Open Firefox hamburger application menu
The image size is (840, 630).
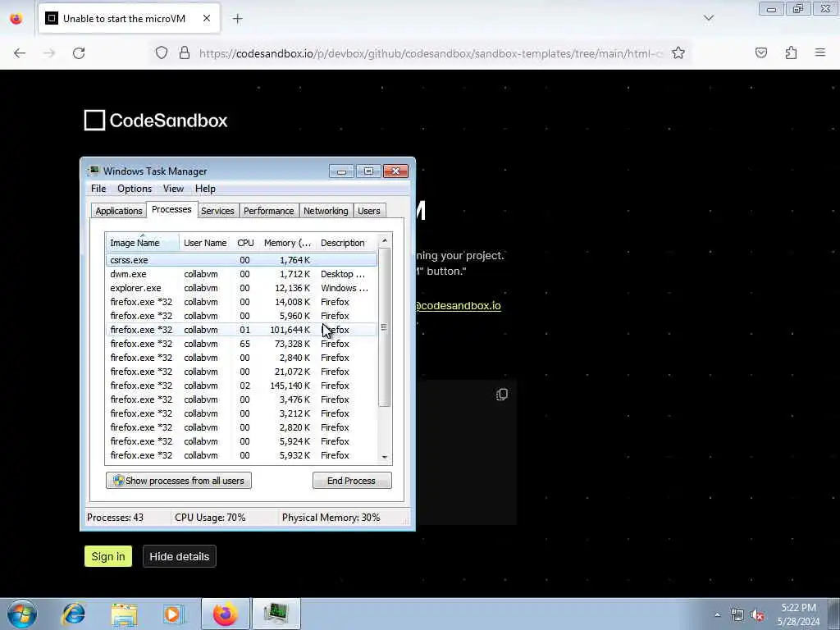pyautogui.click(x=820, y=52)
